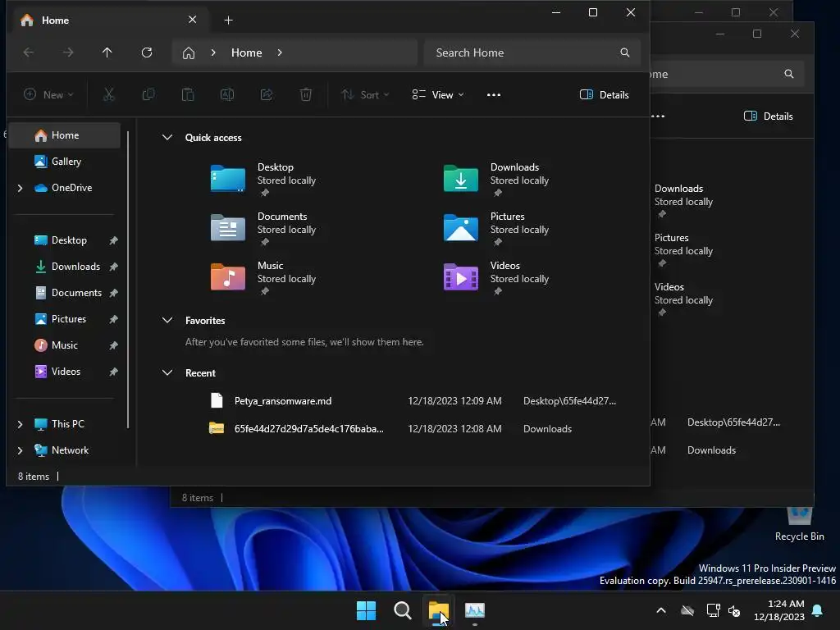Unpin Documents from the sidebar

click(113, 293)
